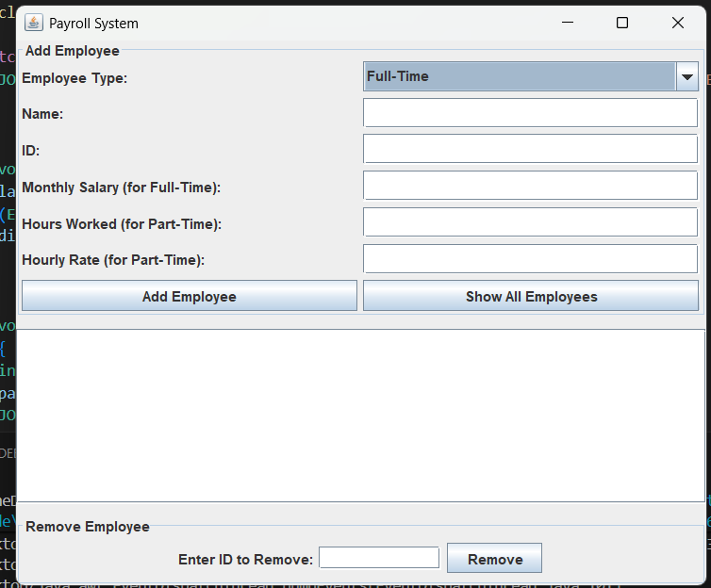Viewport: 711px width, 588px height.
Task: Focus the Enter ID to Remove field
Action: coord(379,558)
